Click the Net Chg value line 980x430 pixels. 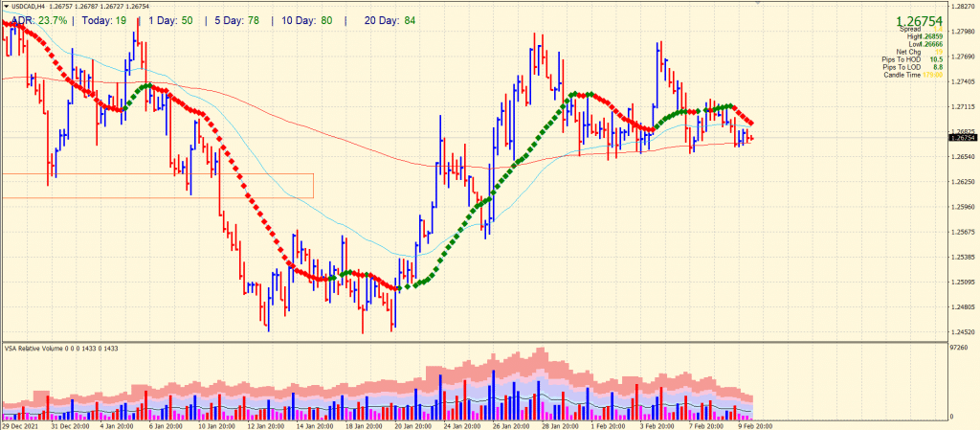click(x=918, y=52)
